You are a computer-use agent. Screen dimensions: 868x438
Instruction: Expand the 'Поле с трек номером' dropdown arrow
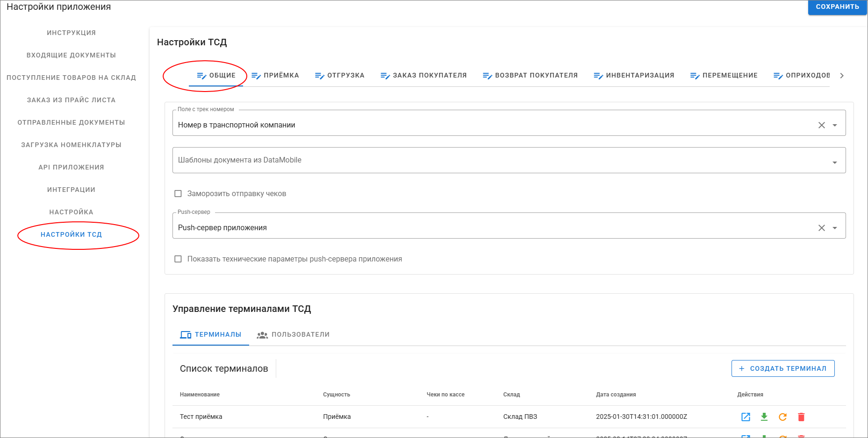coord(835,125)
